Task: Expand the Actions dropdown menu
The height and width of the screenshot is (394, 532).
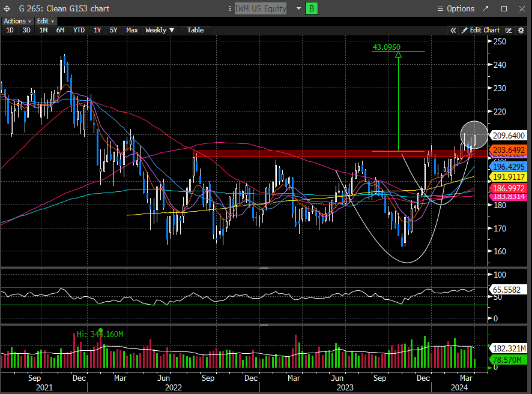Action: [17, 21]
